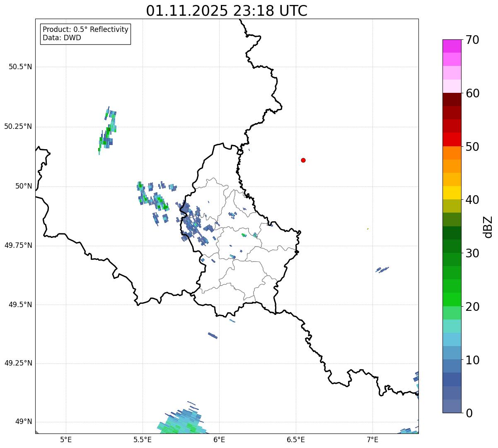Pick the bright red swatch above 50
This screenshot has height=448, width=498.
coord(452,139)
